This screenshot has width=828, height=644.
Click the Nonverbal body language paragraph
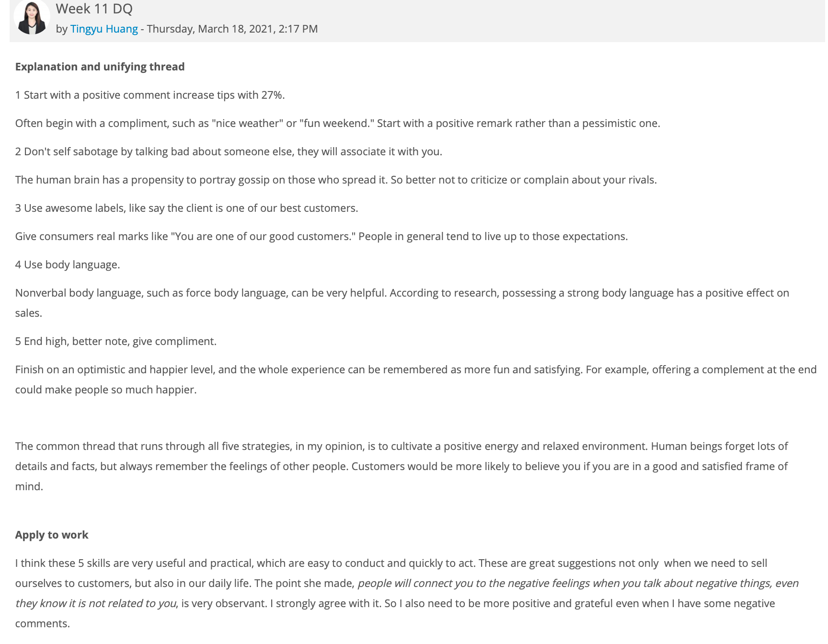point(402,303)
